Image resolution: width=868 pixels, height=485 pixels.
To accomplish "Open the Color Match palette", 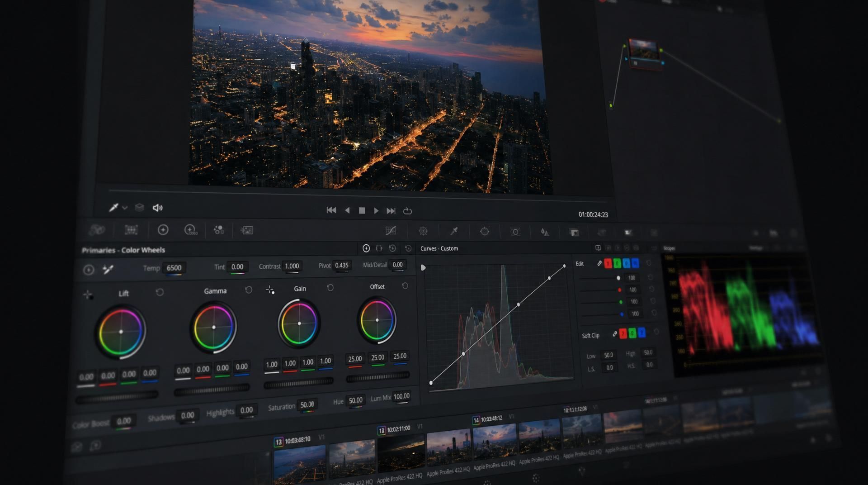I will 131,230.
